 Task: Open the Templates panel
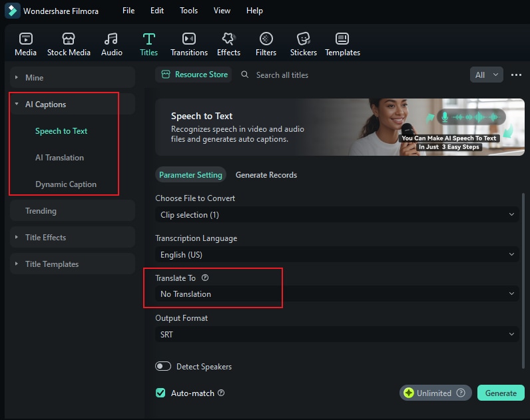click(x=342, y=45)
